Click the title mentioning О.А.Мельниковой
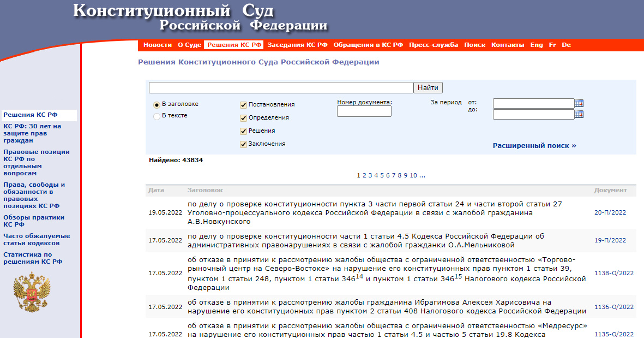 tap(365, 241)
